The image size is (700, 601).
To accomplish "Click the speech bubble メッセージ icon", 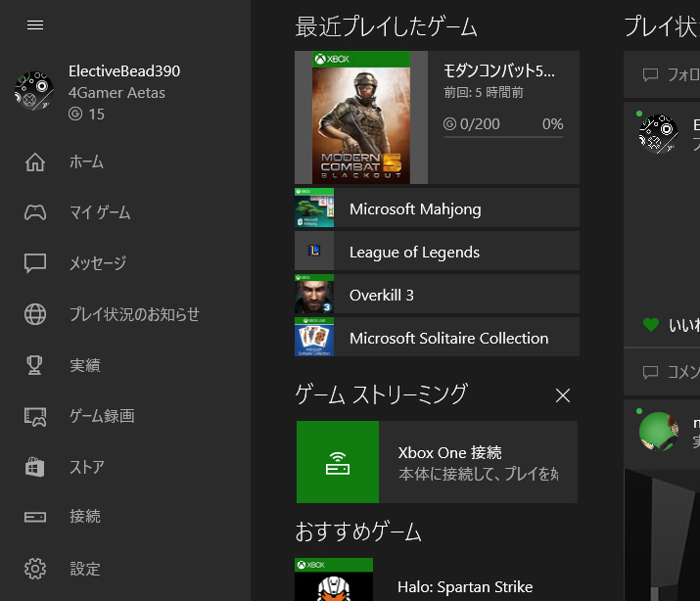I will pyautogui.click(x=35, y=263).
